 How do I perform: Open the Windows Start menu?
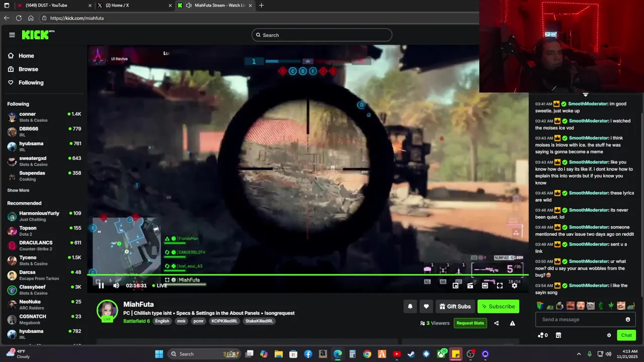point(159,354)
